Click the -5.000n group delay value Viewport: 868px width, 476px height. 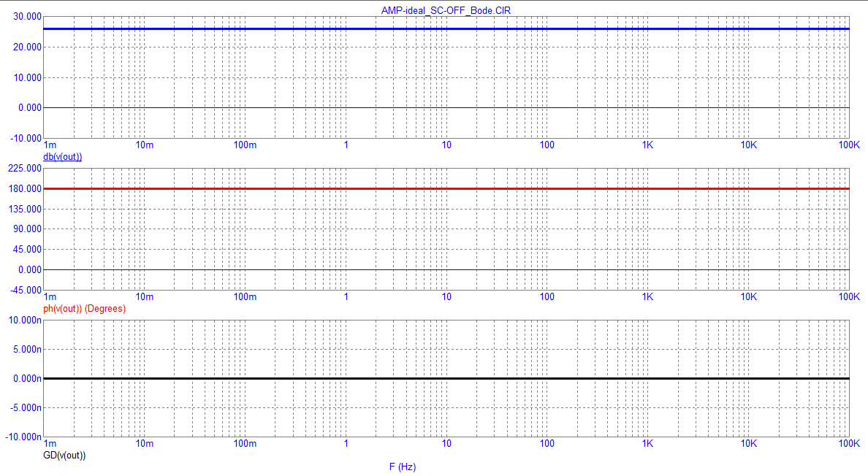(x=26, y=408)
